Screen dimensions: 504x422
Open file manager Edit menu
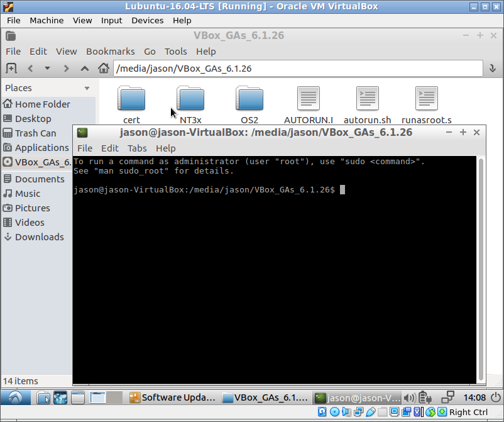click(x=38, y=52)
